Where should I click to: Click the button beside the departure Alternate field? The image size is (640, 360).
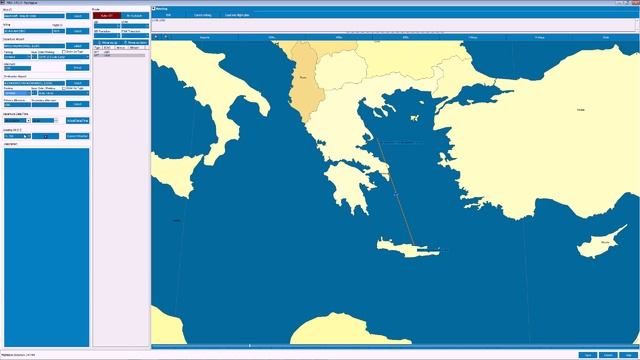click(x=78, y=68)
